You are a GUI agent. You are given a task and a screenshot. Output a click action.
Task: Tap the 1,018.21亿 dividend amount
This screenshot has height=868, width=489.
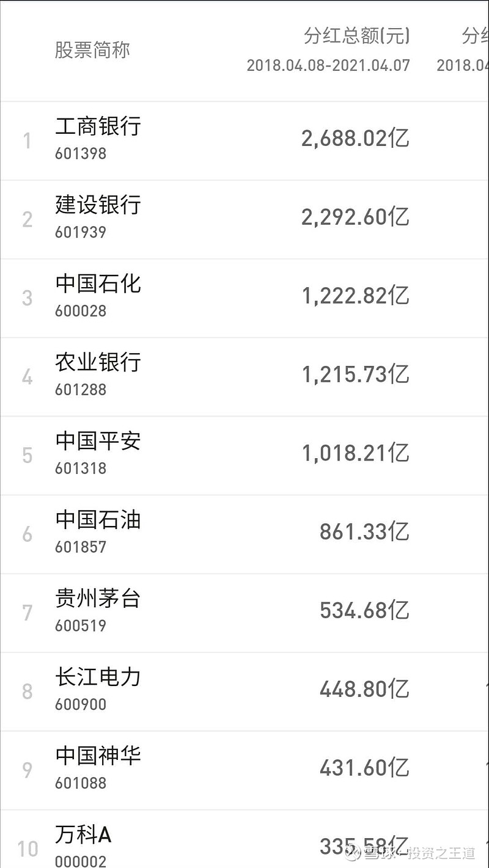[x=355, y=454]
